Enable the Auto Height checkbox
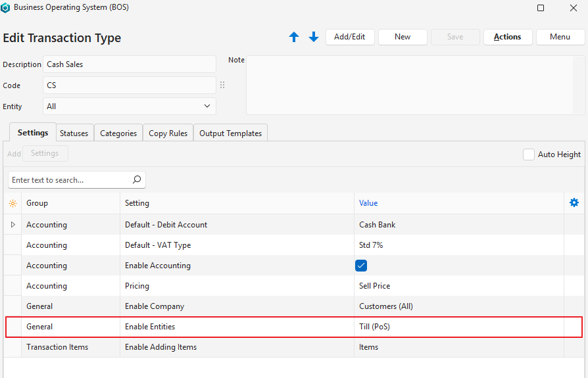588x378 pixels. pos(529,154)
